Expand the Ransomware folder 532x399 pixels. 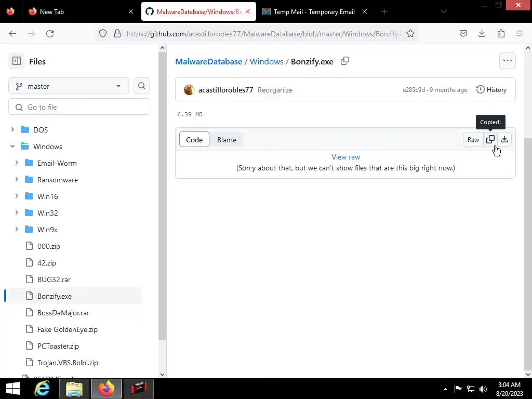tap(17, 179)
